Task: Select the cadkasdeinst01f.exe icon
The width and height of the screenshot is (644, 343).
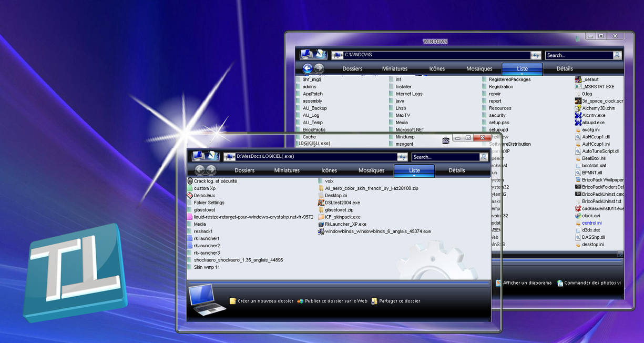Action: [x=578, y=208]
